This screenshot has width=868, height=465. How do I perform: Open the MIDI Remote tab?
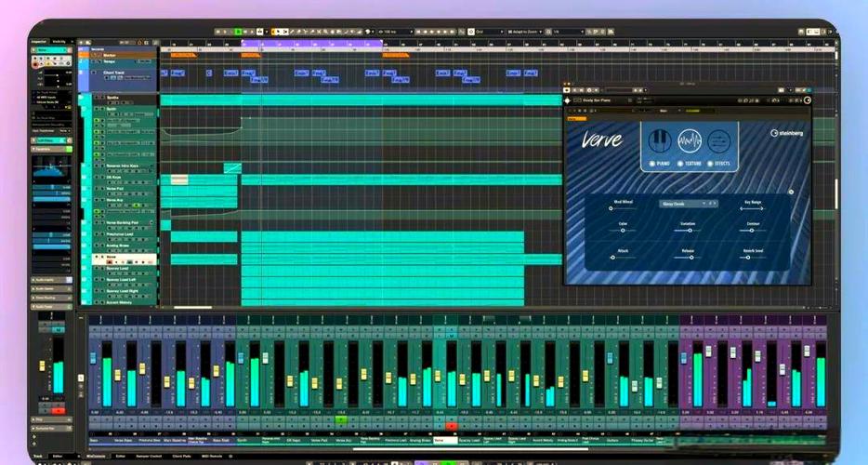click(210, 456)
